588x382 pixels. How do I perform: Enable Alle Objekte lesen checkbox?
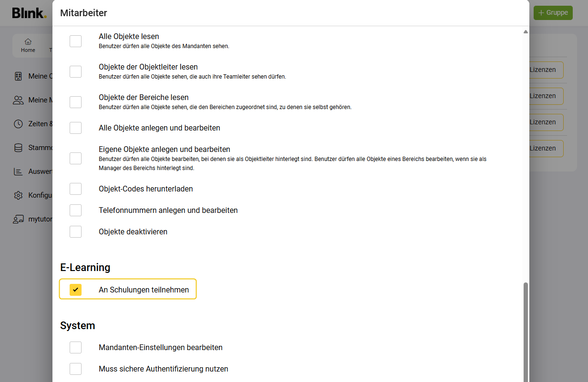click(x=75, y=41)
